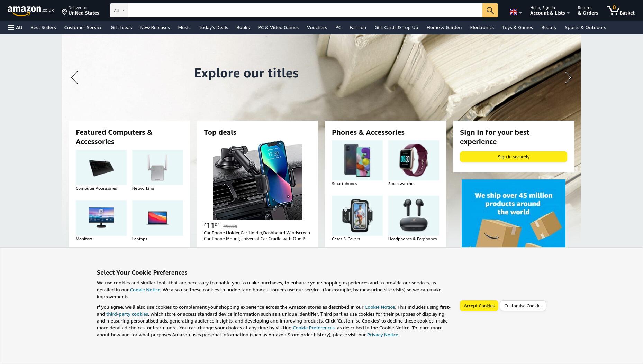Click inside the main search field
Viewport: 643px width, 364px height.
pos(305,10)
